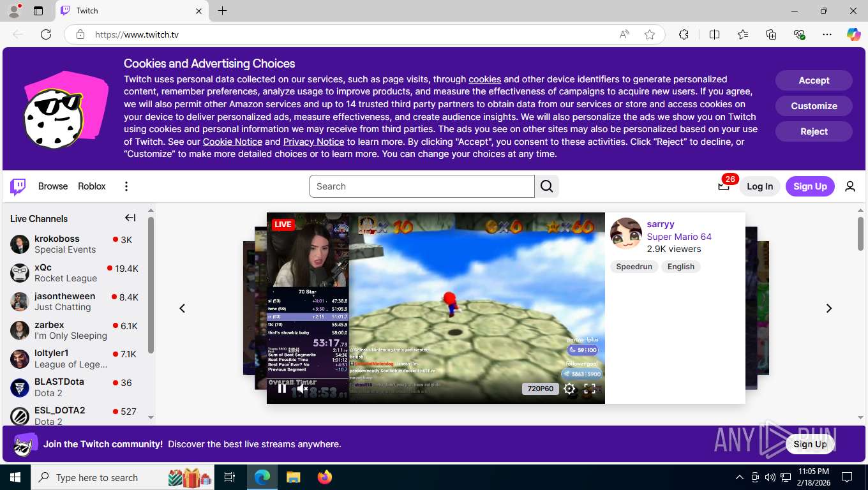The width and height of the screenshot is (868, 490).
Task: Open the user profile icon menu
Action: click(x=850, y=186)
